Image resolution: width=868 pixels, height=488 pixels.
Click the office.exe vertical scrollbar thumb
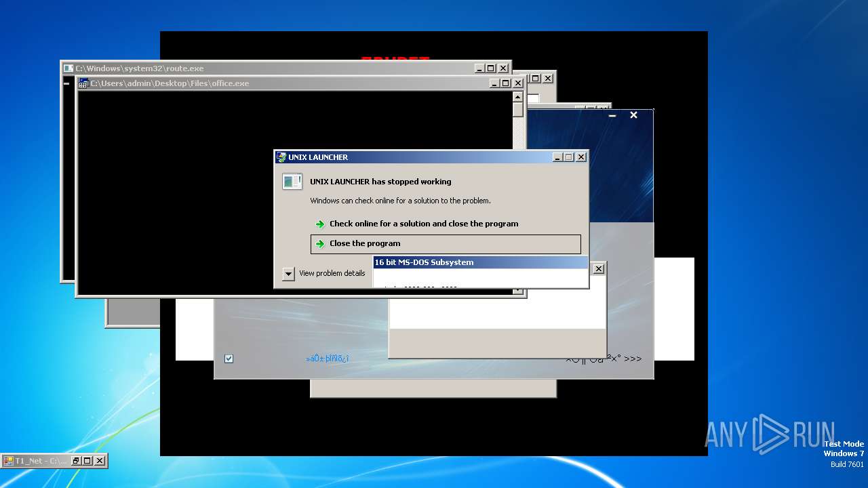coord(518,109)
